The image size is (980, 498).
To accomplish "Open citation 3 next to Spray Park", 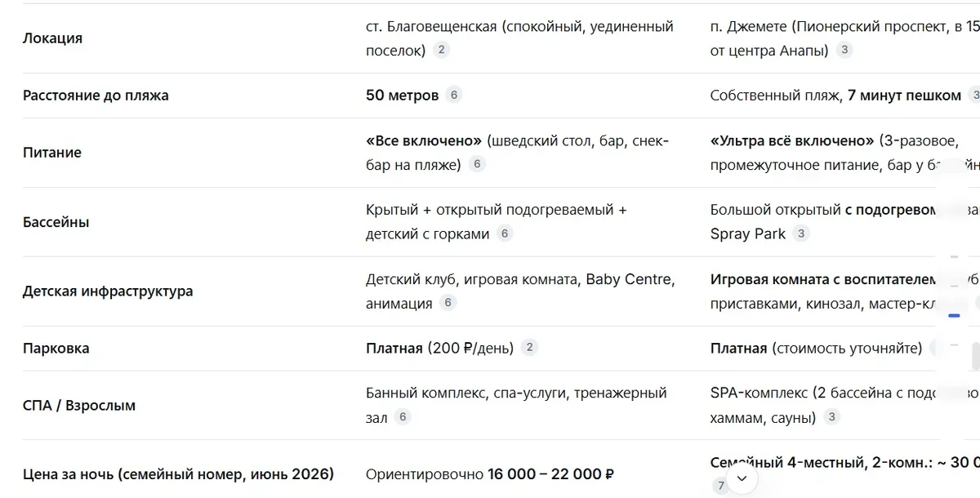I will point(801,234).
